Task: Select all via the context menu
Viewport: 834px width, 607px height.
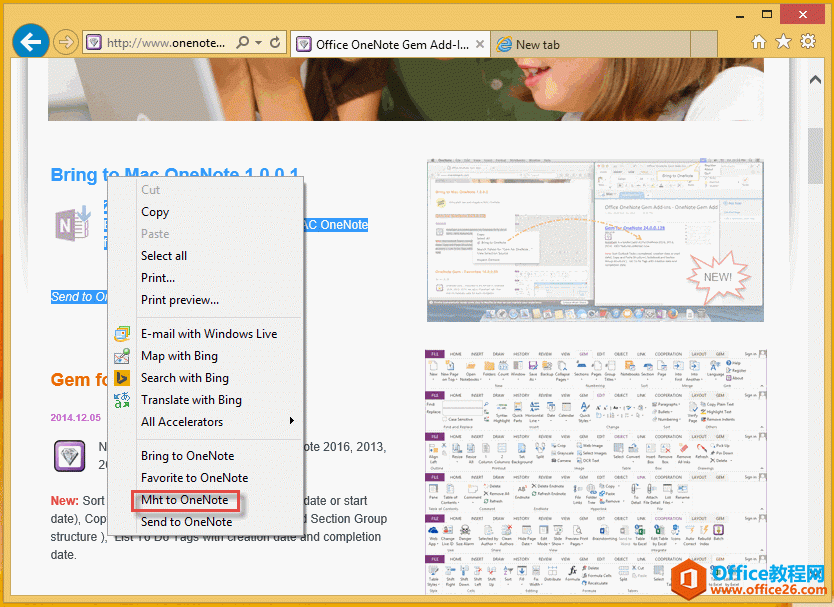Action: click(163, 255)
